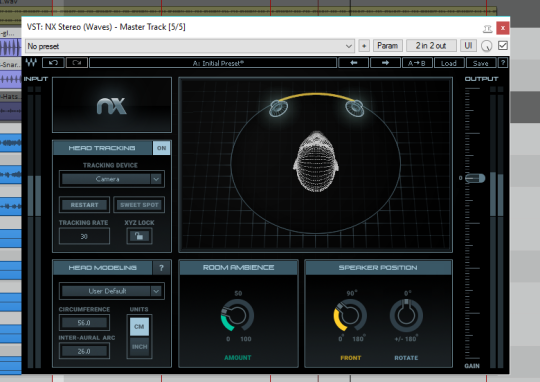Viewport: 540px width, 382px height.
Task: Select CM units
Action: tap(139, 326)
